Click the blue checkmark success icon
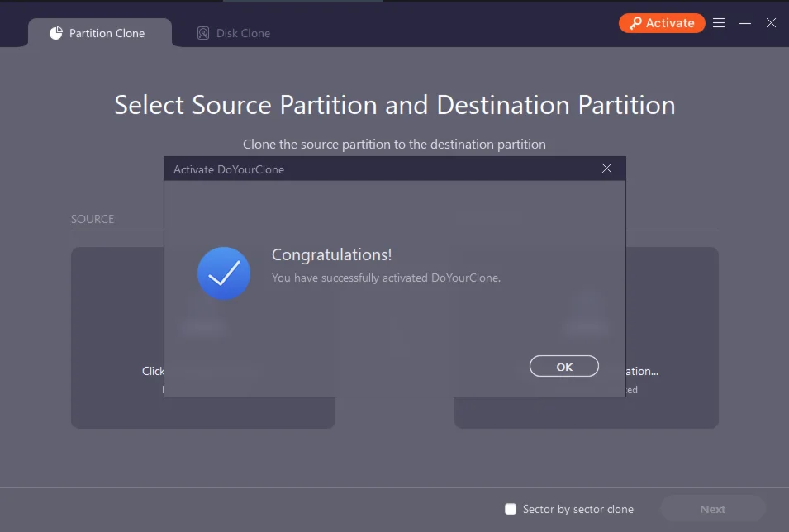This screenshot has width=789, height=532. [x=224, y=273]
